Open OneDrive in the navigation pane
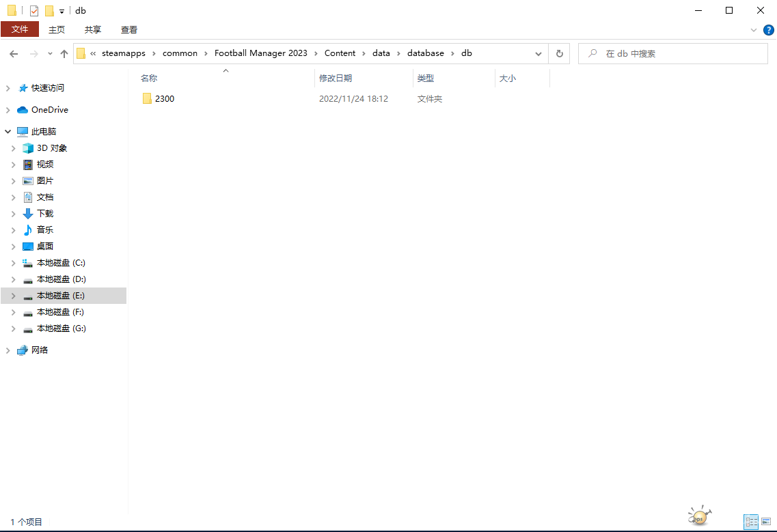The image size is (777, 532). point(49,110)
